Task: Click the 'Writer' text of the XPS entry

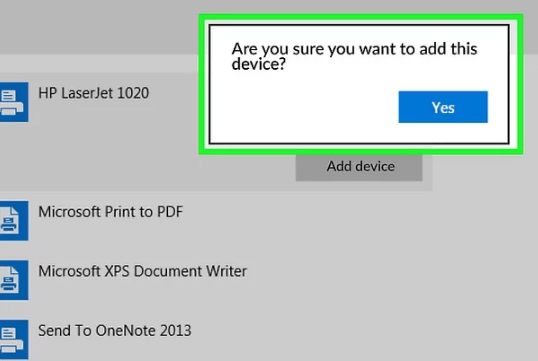Action: 226,271
